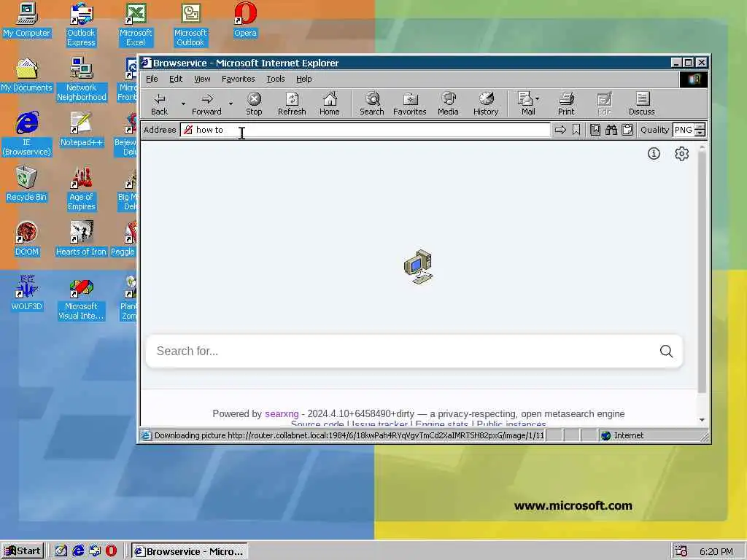Viewport: 747px width, 560px height.
Task: Open the Mail toolbar button
Action: [528, 104]
